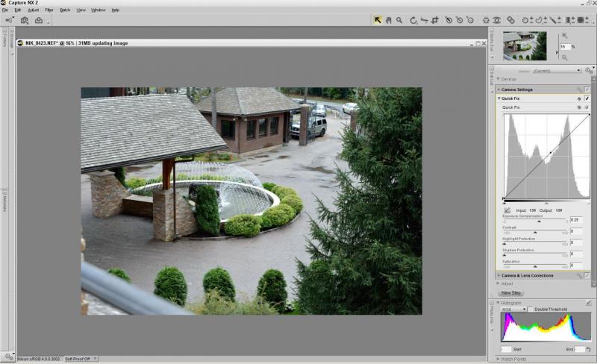The width and height of the screenshot is (597, 364).
Task: Zoom out with Bird's Eye minus magnifier
Action: coord(565,57)
